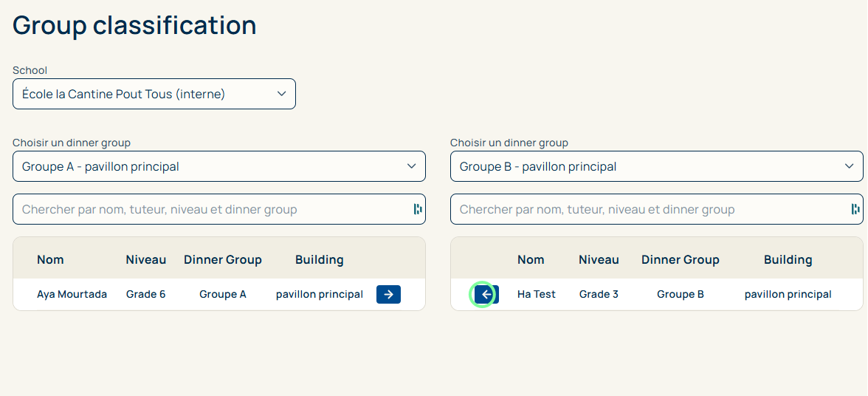Viewport: 868px width, 396px height.
Task: Click the left student search field
Action: pos(210,209)
